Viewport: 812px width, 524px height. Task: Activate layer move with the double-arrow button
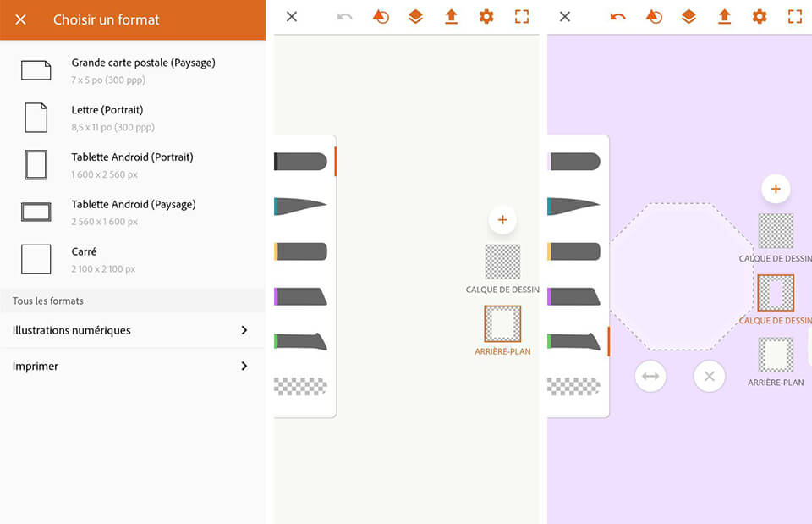[x=650, y=376]
